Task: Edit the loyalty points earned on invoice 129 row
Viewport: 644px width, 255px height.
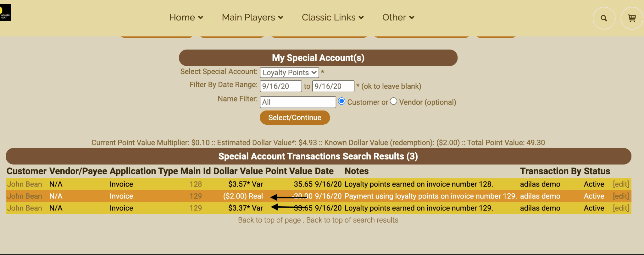Action: (621, 208)
